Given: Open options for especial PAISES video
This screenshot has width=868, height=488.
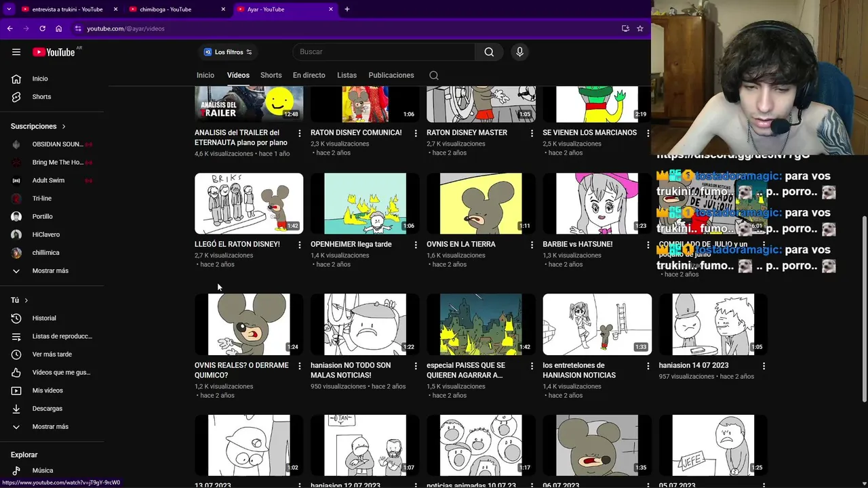Looking at the screenshot, I should [532, 366].
